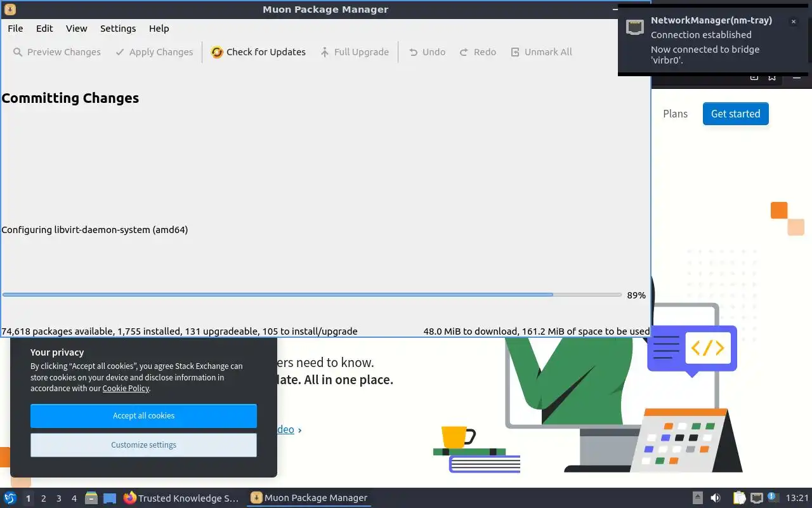
Task: Click the Firefox bookmark star icon
Action: [x=772, y=77]
